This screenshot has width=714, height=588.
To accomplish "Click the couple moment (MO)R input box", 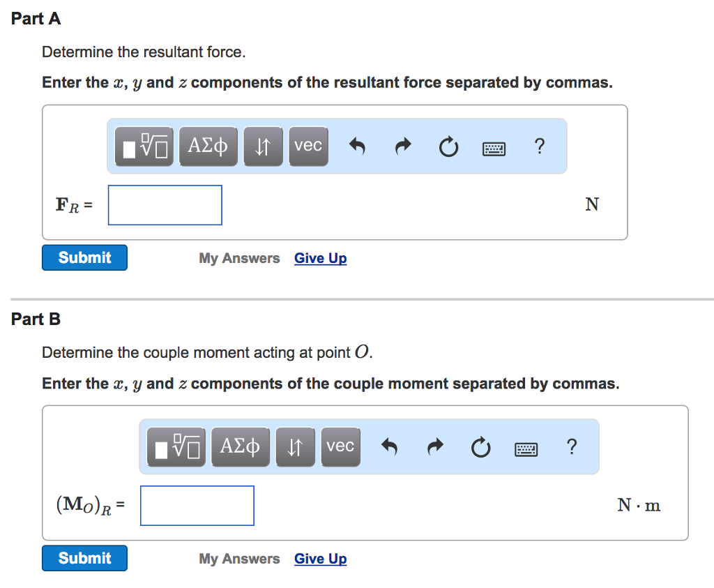I will click(197, 506).
